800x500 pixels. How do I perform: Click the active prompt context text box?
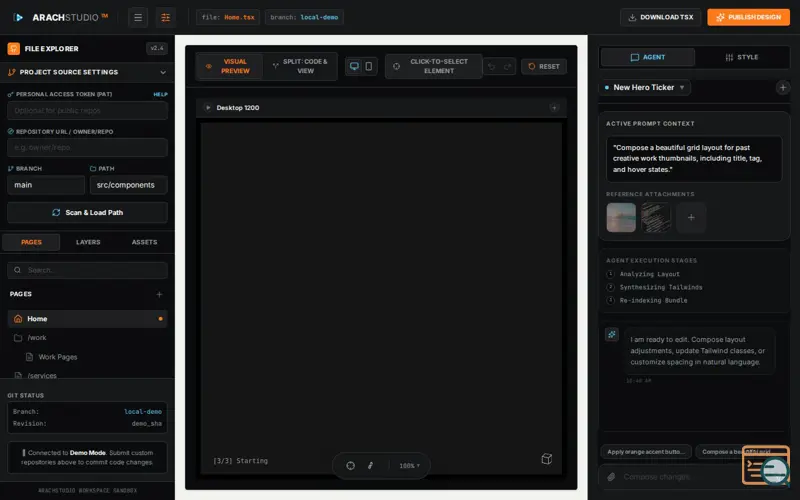click(694, 159)
